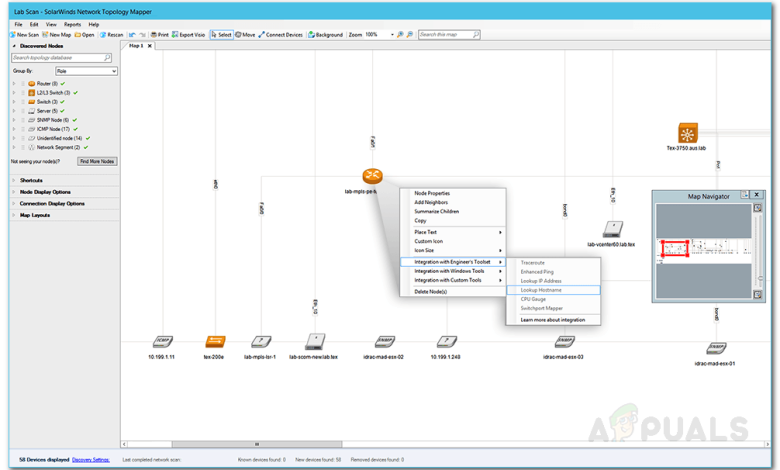Select the idrac-mad-esx-02 node
Screen dimensions: 780x470
coord(385,341)
